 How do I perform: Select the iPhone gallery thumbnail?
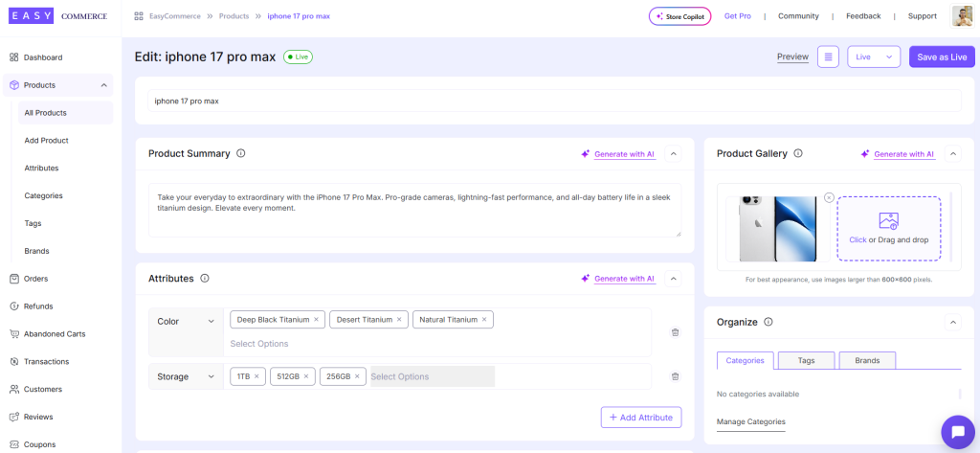[x=778, y=229]
